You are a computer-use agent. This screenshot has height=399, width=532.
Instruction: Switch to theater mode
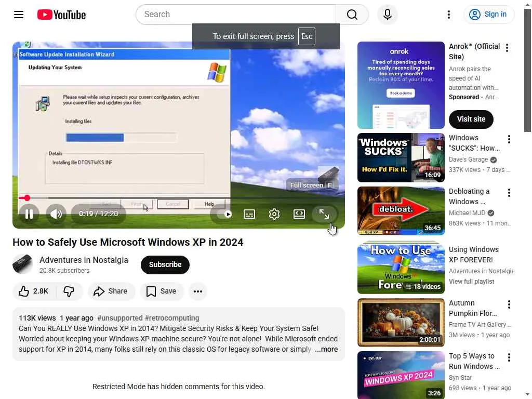299,214
